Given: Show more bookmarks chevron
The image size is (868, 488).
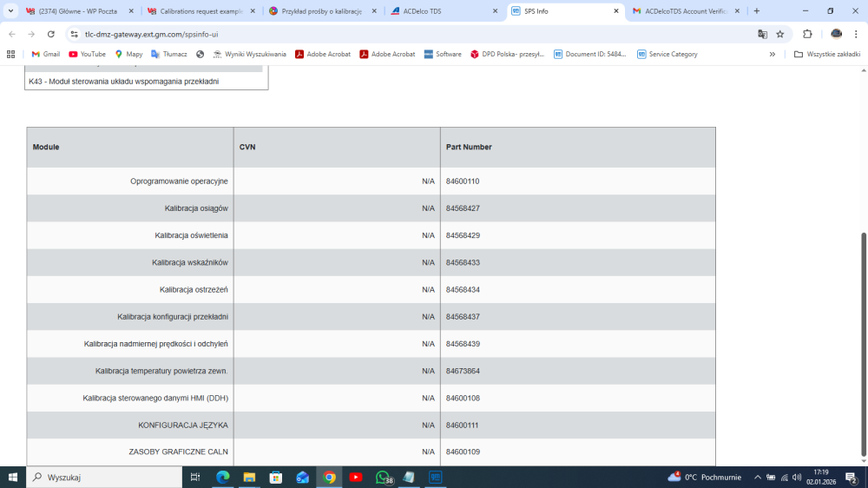Looking at the screenshot, I should point(773,55).
